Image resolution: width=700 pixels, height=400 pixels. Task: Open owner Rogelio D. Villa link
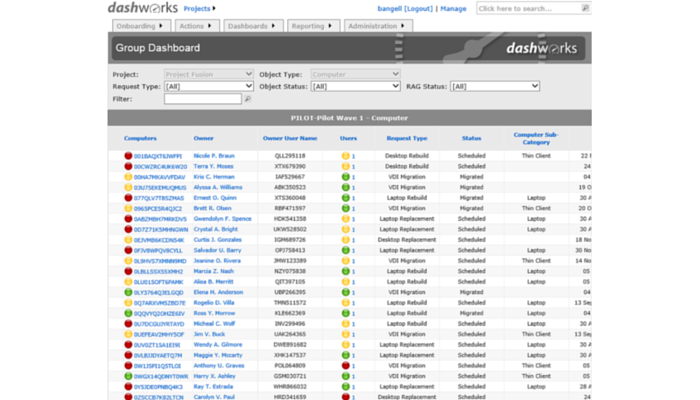point(214,303)
